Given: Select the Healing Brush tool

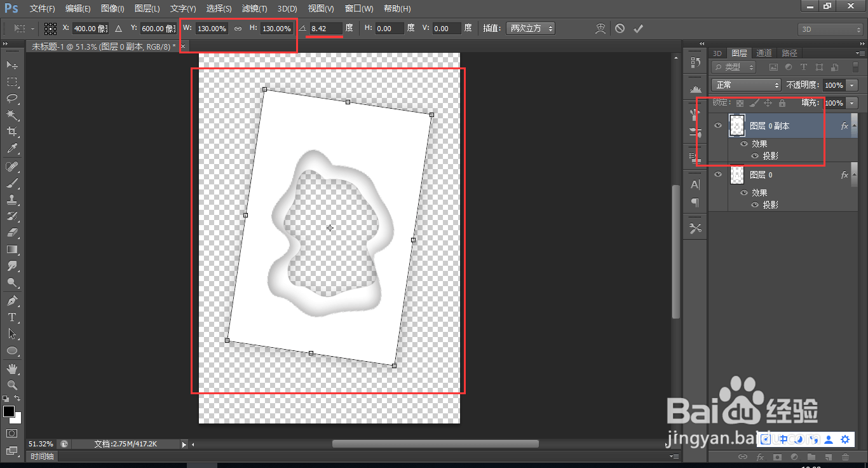Looking at the screenshot, I should coord(12,167).
